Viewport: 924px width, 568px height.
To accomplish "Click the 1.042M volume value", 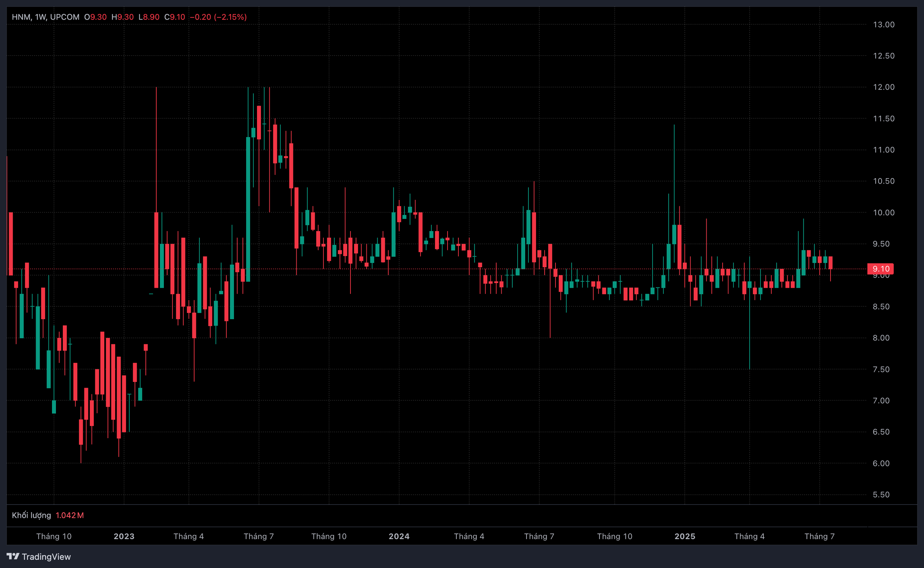I will tap(70, 515).
